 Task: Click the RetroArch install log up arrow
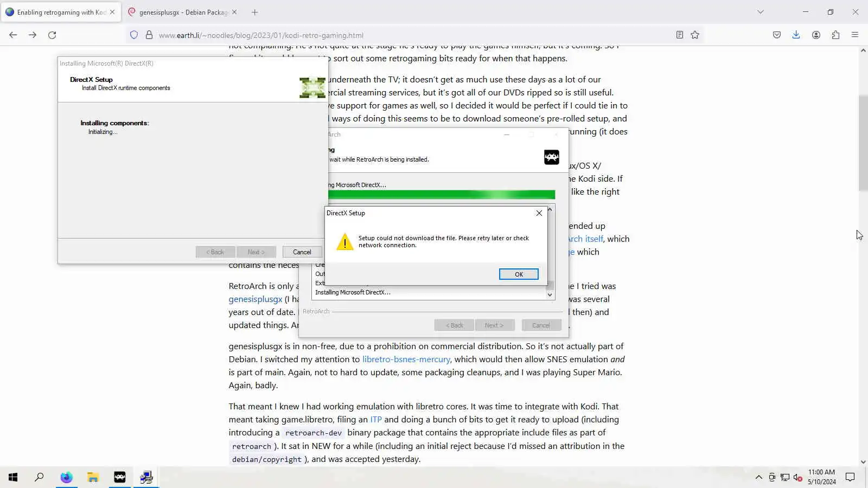(x=550, y=209)
